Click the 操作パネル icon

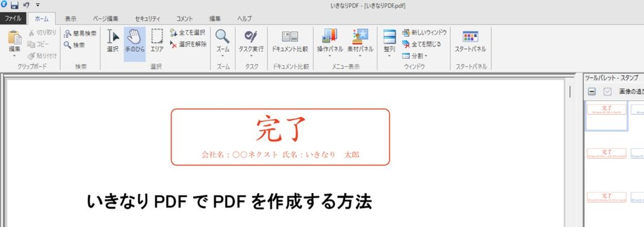click(330, 36)
